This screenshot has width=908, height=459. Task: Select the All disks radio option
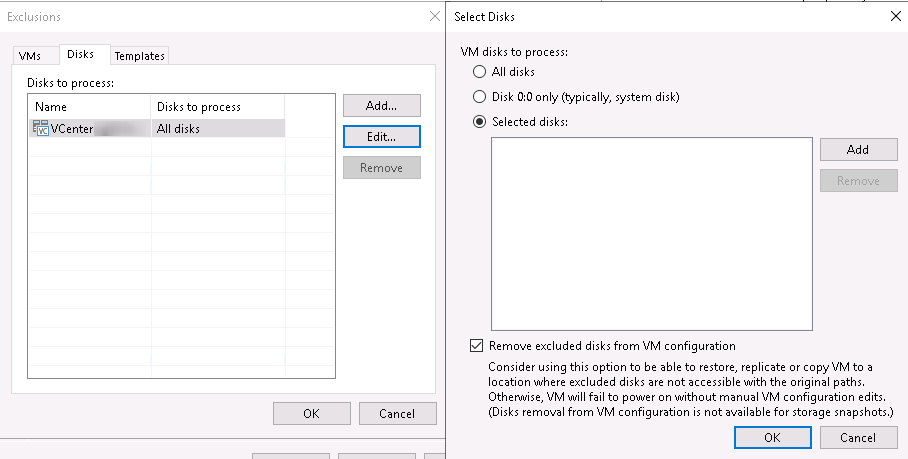[x=480, y=72]
